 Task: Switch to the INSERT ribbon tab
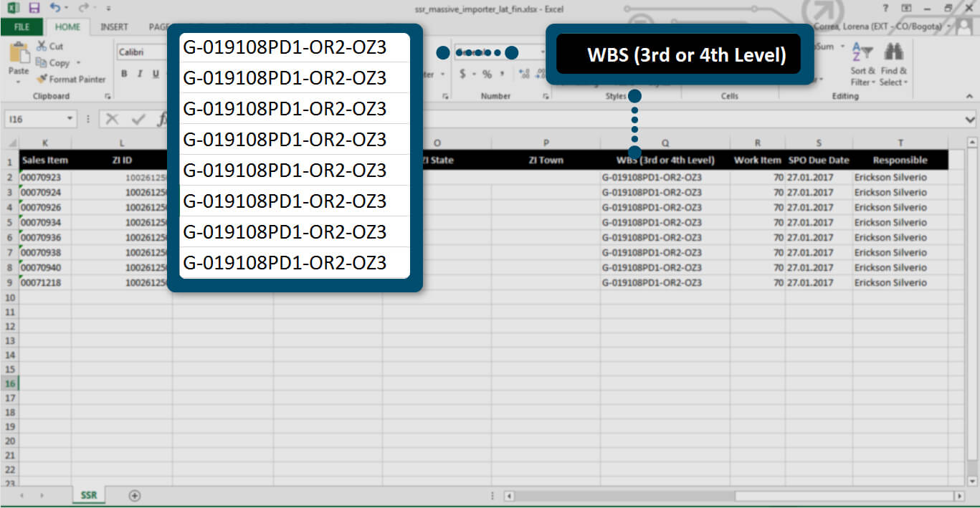(x=114, y=27)
